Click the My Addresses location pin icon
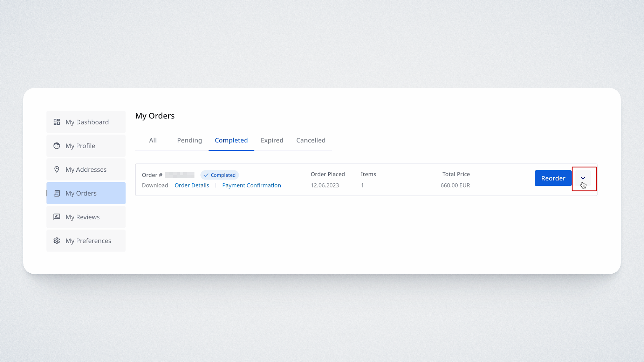Image resolution: width=644 pixels, height=362 pixels. [56, 170]
